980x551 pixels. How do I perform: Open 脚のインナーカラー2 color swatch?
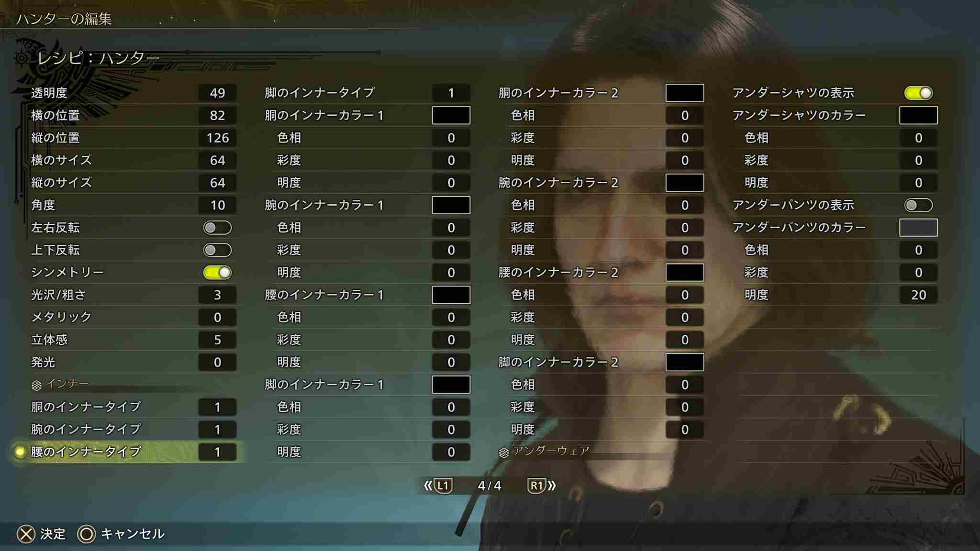pos(685,362)
